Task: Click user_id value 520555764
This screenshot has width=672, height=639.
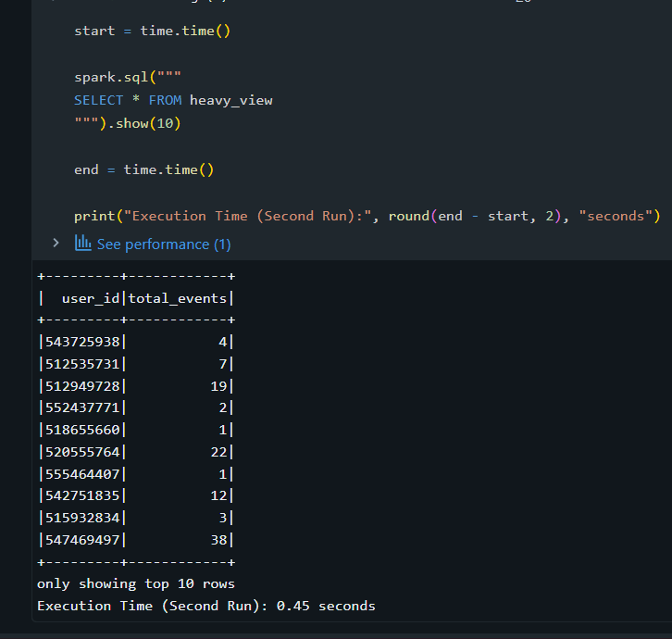Action: coord(82,452)
